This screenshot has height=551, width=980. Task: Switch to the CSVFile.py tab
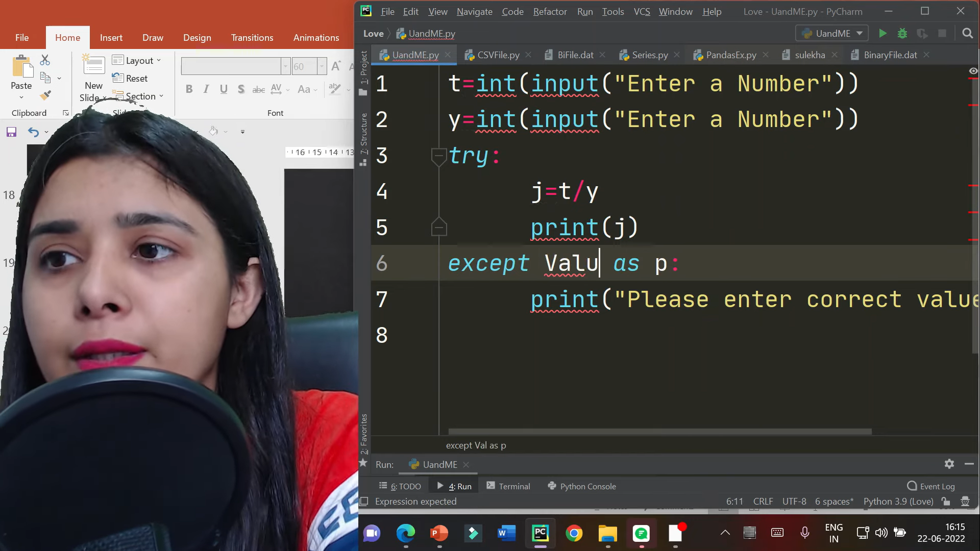pos(498,55)
